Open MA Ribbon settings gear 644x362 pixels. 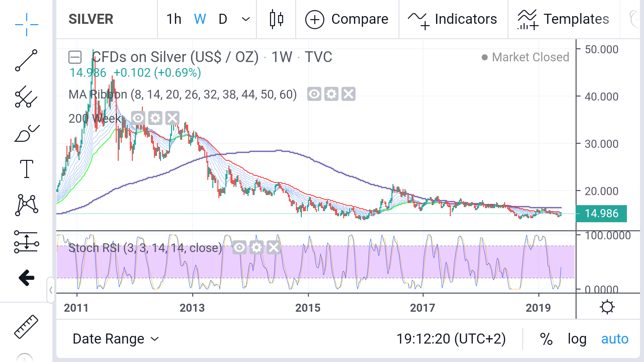(x=331, y=94)
